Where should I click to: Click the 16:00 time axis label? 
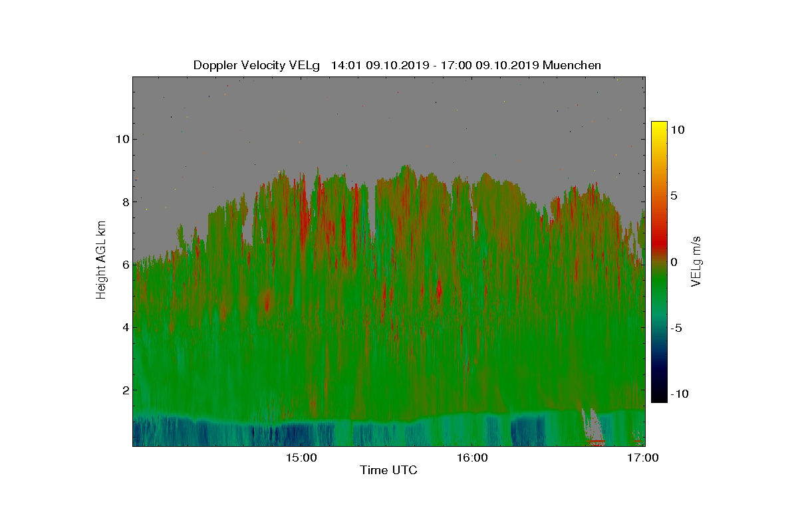coord(472,458)
